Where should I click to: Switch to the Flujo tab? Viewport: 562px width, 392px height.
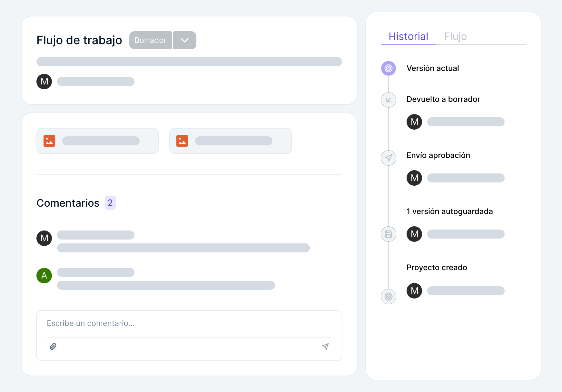455,36
